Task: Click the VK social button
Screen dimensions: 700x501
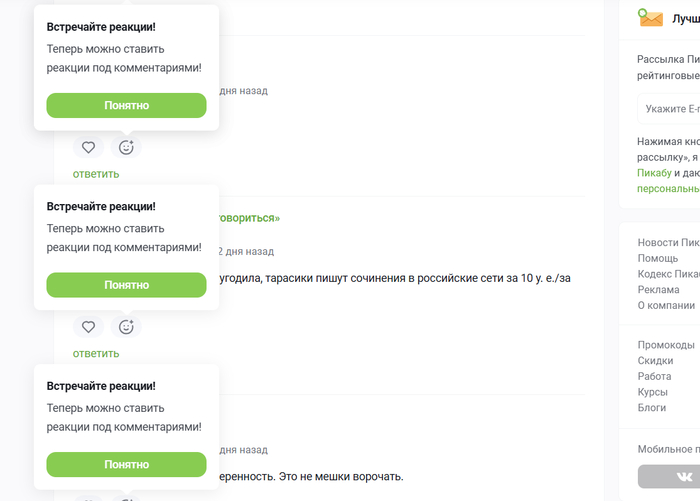Action: coord(670,476)
